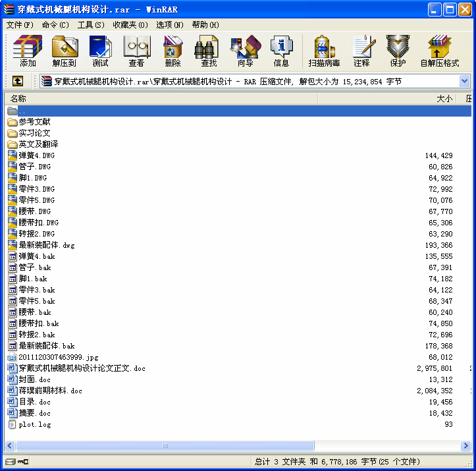Select the document 摘要.doc
The image size is (476, 471).
[x=29, y=413]
